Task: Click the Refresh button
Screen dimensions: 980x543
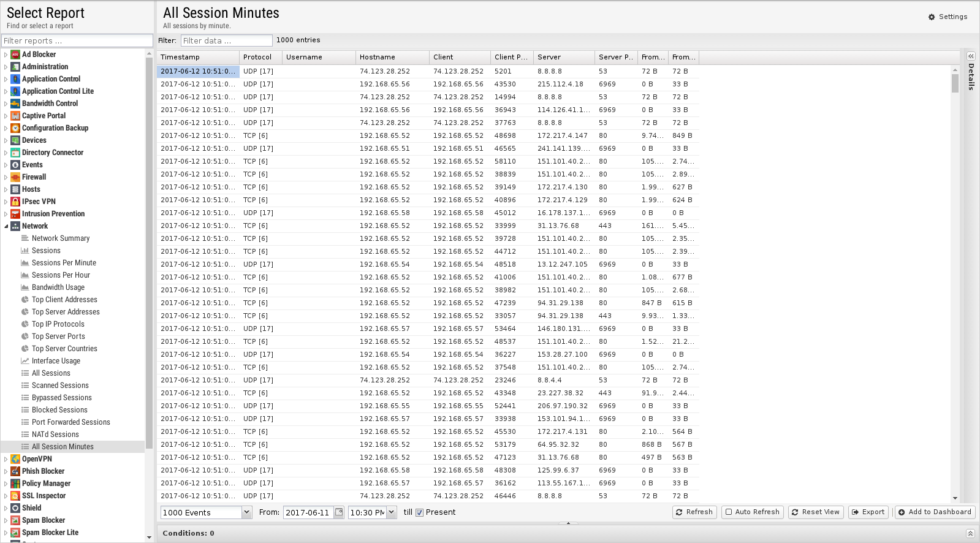Action: coord(694,512)
